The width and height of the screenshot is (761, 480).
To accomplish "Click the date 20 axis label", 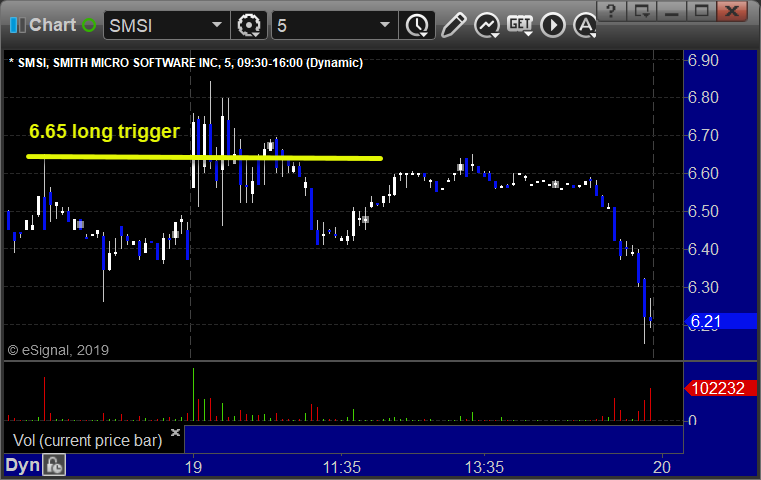I will click(662, 467).
